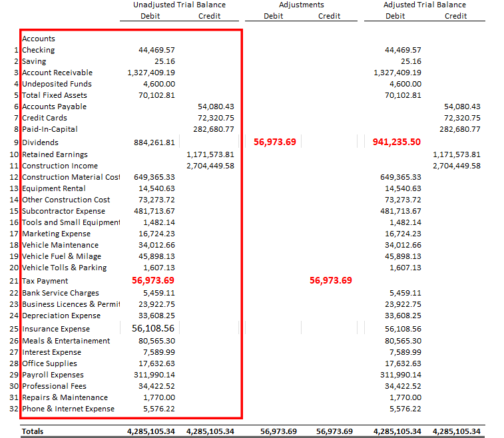Select Tax Payment unadjusted debit 56,973.69
The width and height of the screenshot is (504, 438).
point(153,280)
